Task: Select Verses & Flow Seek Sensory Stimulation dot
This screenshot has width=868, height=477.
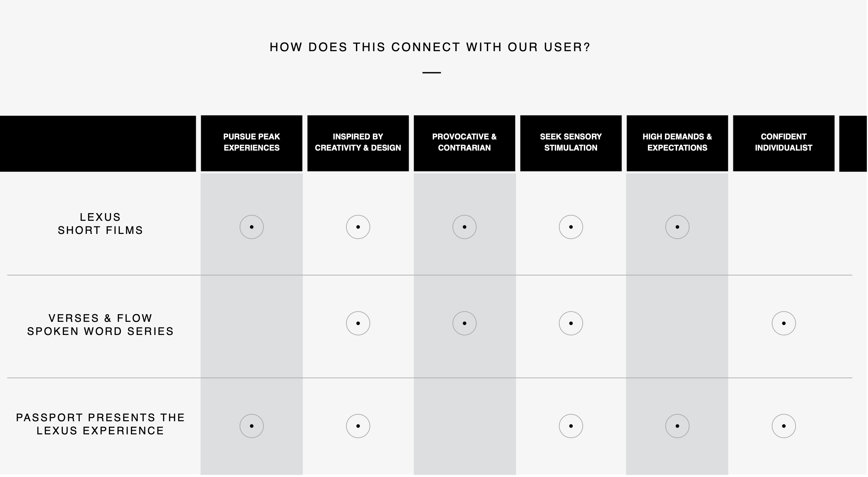Action: pos(571,324)
